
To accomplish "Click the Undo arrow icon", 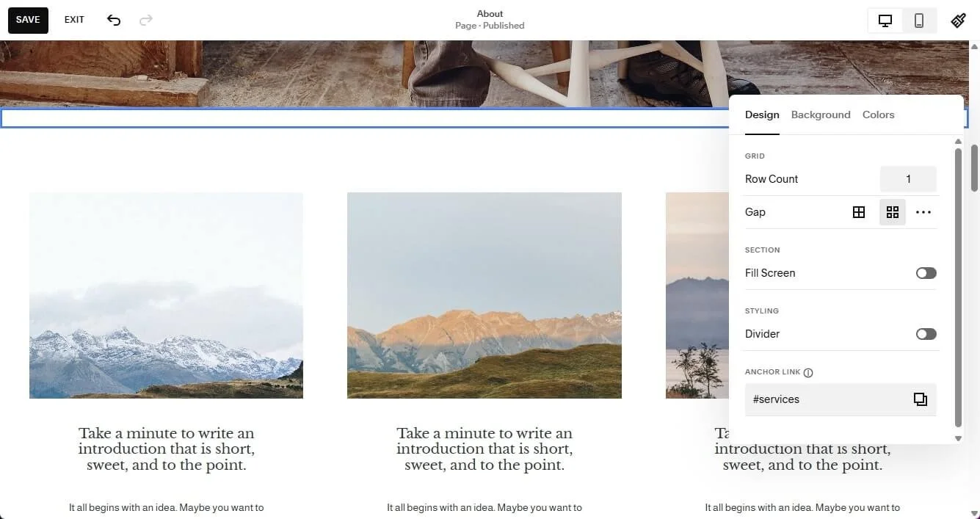I will 114,20.
